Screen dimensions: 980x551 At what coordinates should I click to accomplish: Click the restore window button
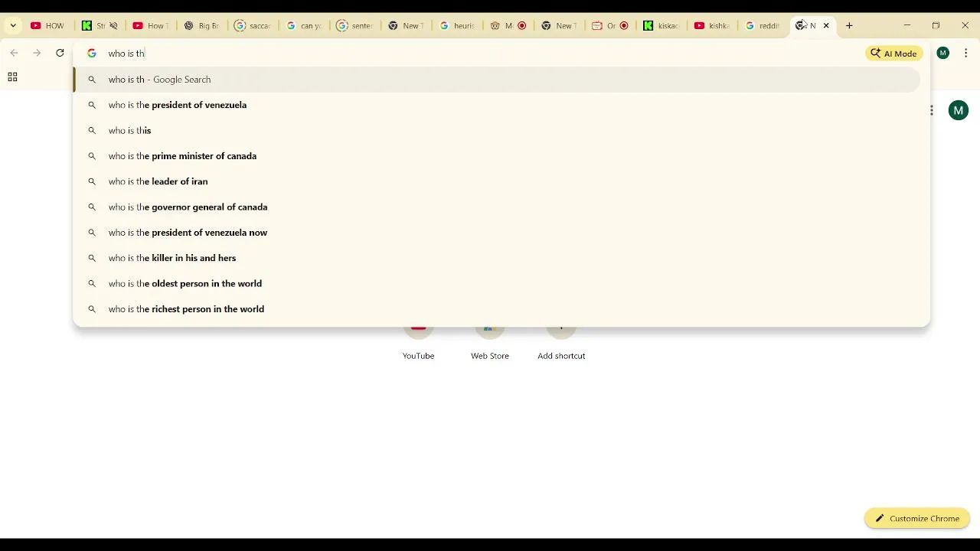(936, 25)
